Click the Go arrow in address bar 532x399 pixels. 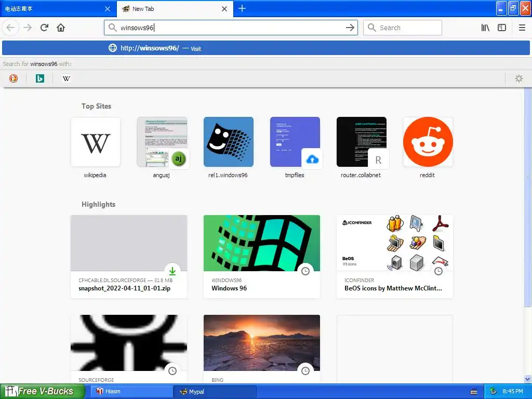coord(350,28)
